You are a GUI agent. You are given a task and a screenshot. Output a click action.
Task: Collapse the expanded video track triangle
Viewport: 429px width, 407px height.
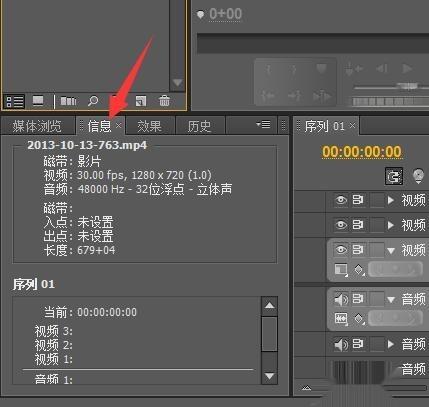pos(391,250)
